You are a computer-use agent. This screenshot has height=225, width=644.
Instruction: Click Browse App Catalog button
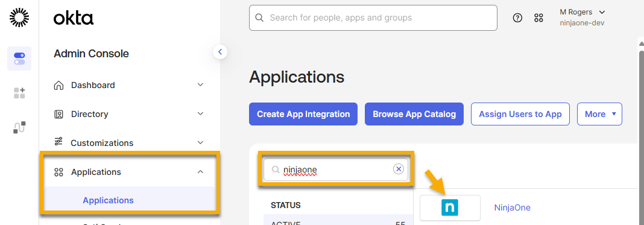click(x=414, y=114)
